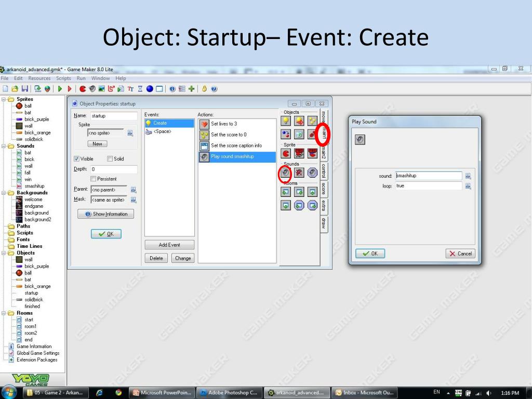Select room1 in the Rooms tree
This screenshot has height=399, width=532.
coord(30,326)
